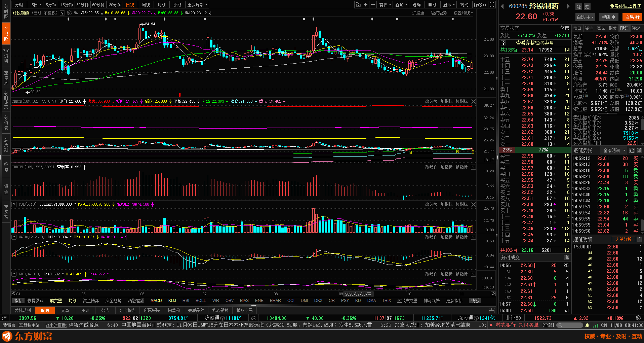Open the 设置均线 dropdown
Screen dimensions: 644x343
(463, 13)
